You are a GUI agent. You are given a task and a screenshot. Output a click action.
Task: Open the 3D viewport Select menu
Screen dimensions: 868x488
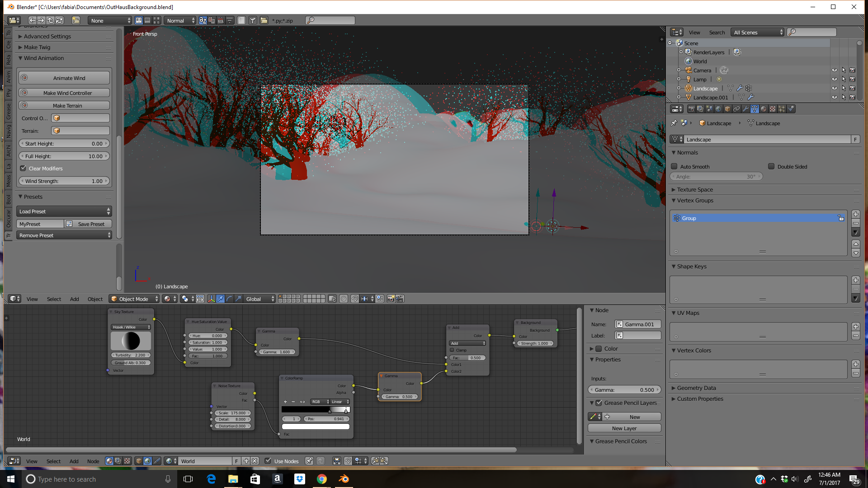pos(54,299)
